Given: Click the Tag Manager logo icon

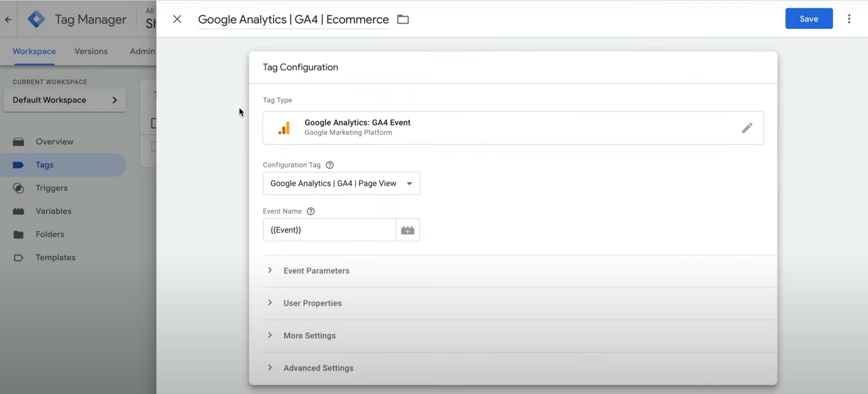Looking at the screenshot, I should [37, 19].
